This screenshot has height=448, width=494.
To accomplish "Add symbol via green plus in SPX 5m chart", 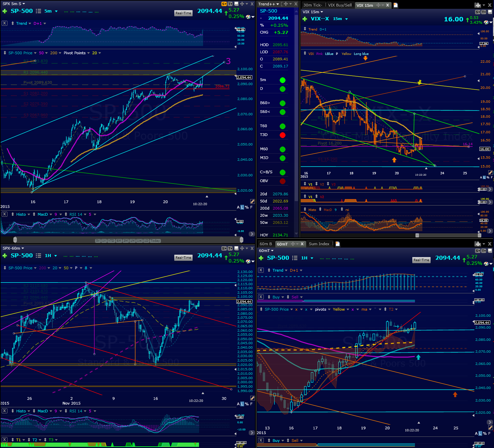I will (4, 11).
